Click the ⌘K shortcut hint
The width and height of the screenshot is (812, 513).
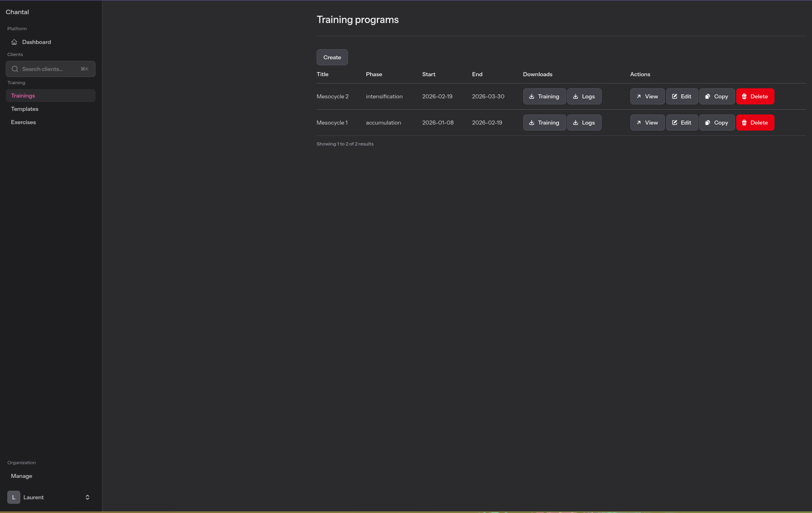click(x=85, y=69)
